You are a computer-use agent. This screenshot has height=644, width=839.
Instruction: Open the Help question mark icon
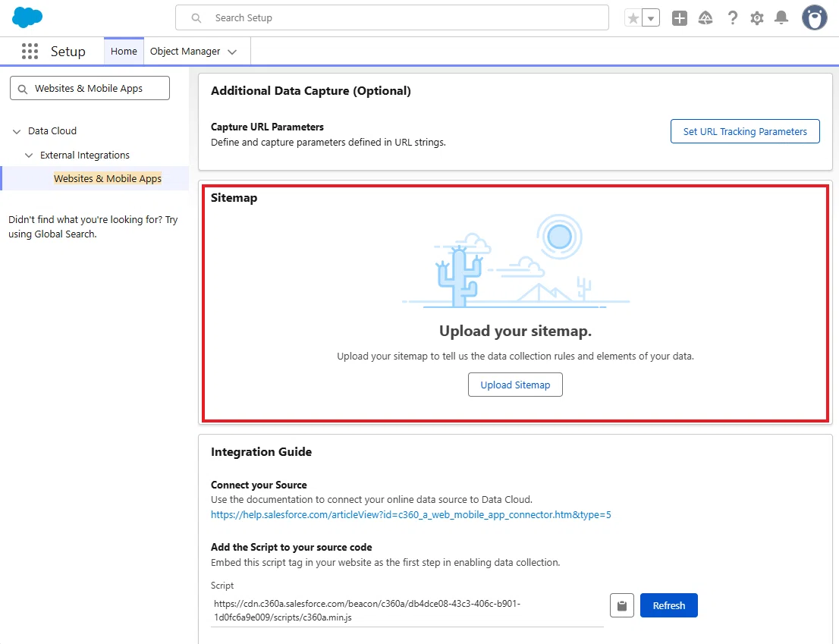point(732,18)
